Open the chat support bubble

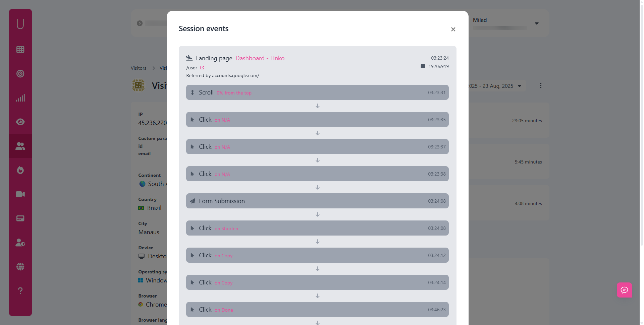(624, 290)
